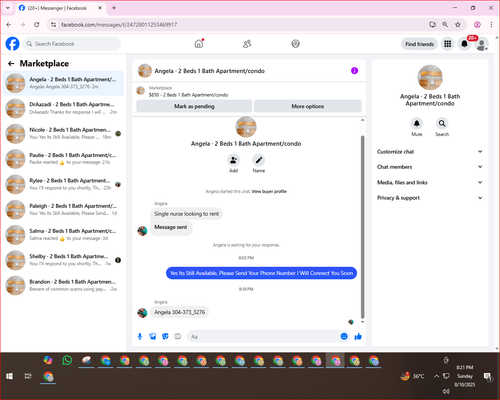Click the "Single nurse looking to rent" message
This screenshot has width=500, height=400.
coord(187,214)
